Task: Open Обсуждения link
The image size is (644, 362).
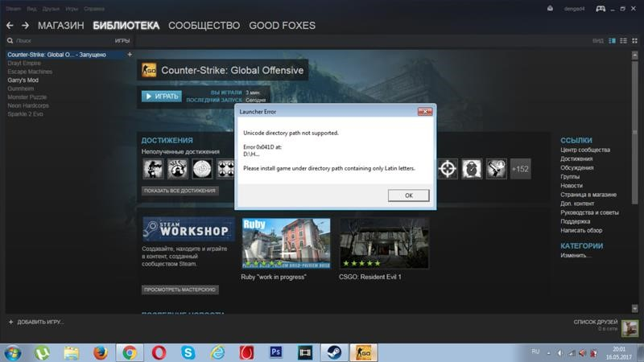Action: (577, 167)
